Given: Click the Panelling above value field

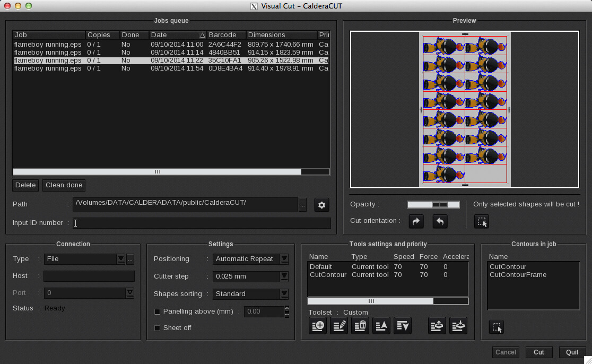Looking at the screenshot, I should coord(264,311).
